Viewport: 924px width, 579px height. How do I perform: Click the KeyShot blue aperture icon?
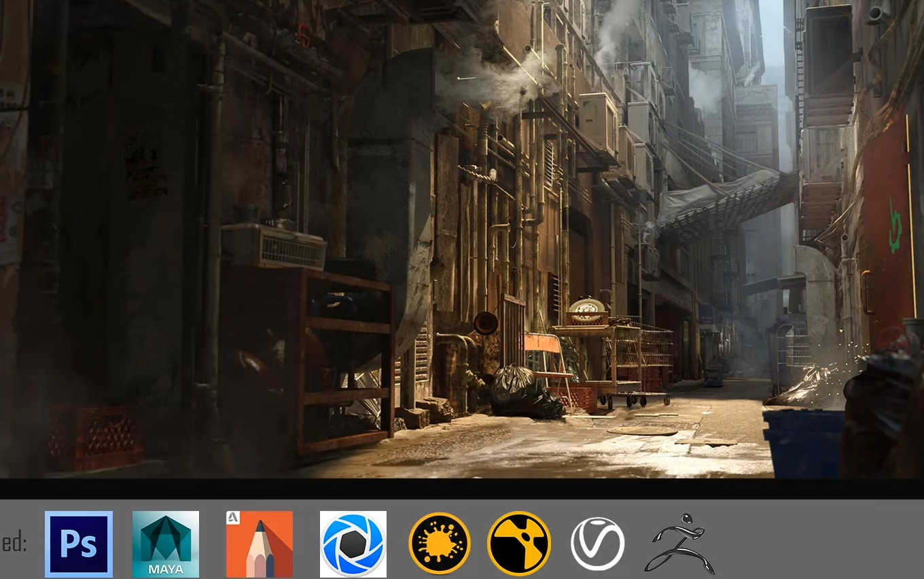(x=353, y=544)
